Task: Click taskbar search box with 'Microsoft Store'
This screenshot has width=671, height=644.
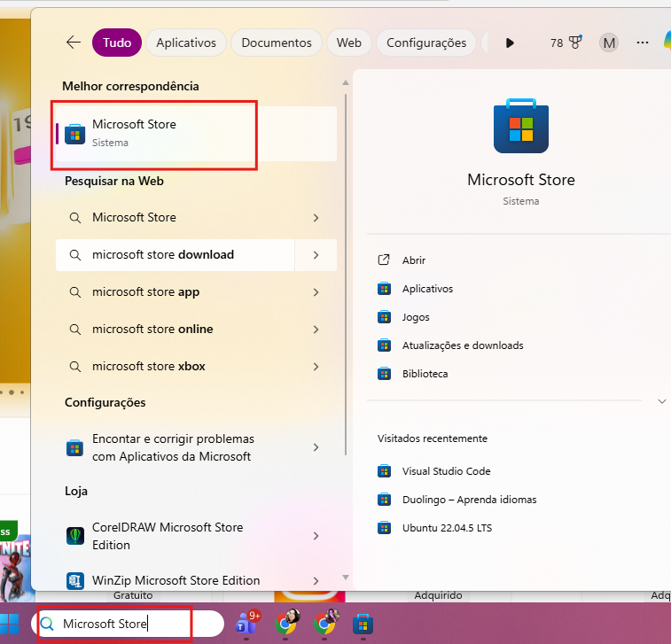Action: pos(128,624)
